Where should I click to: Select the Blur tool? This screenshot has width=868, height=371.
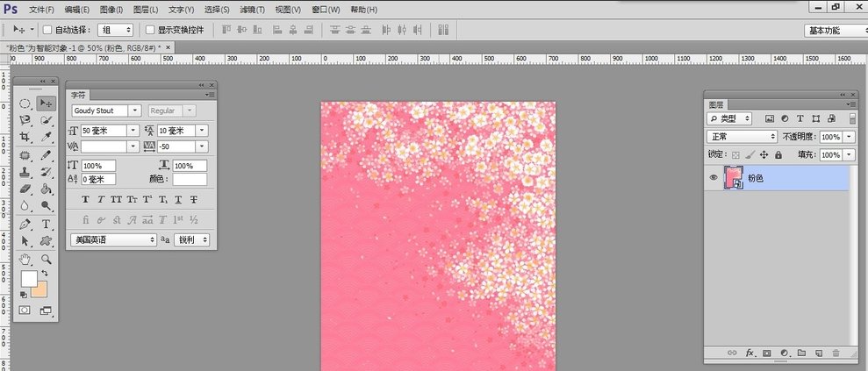click(x=25, y=205)
